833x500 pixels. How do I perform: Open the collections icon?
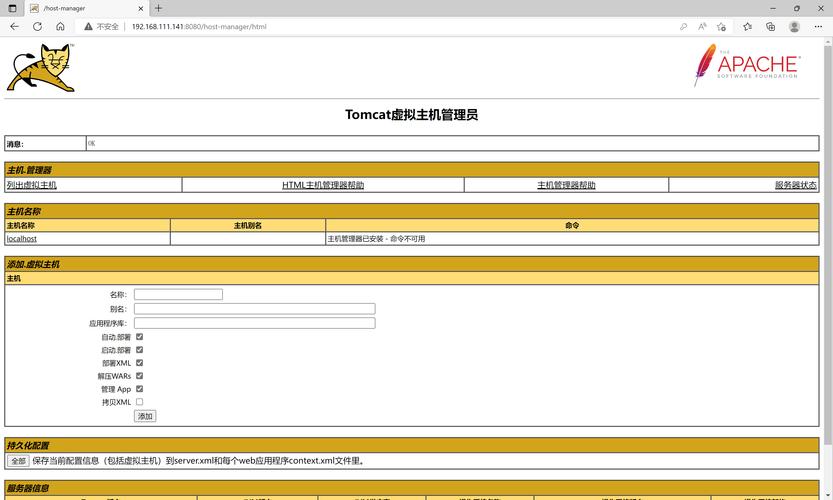pos(770,27)
